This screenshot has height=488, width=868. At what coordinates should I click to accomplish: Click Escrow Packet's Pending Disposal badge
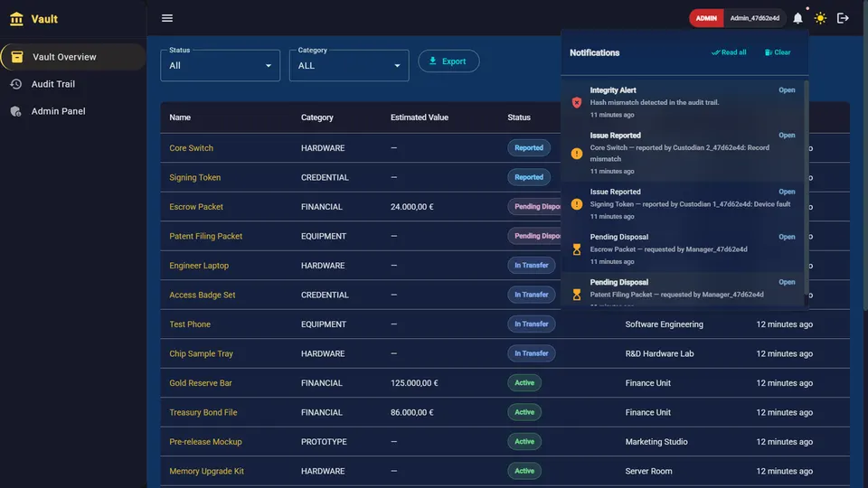coord(534,206)
